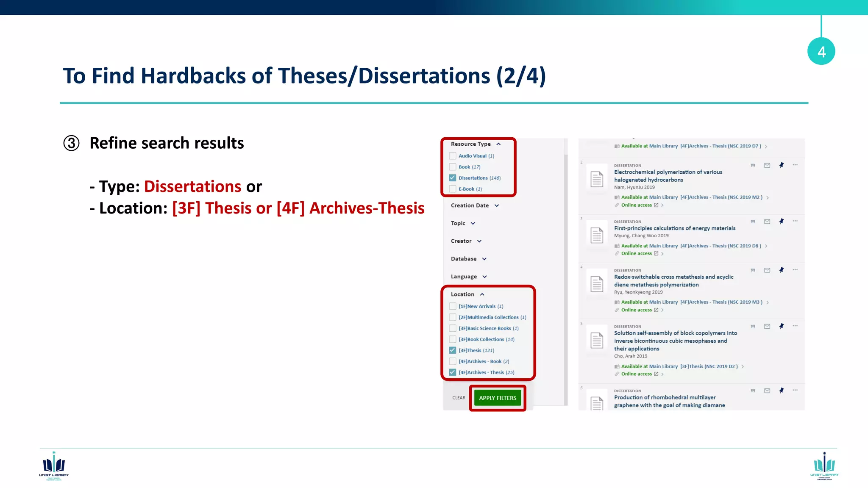868x488 pixels.
Task: Open more actions for Solution self-assembly record
Action: coord(795,326)
